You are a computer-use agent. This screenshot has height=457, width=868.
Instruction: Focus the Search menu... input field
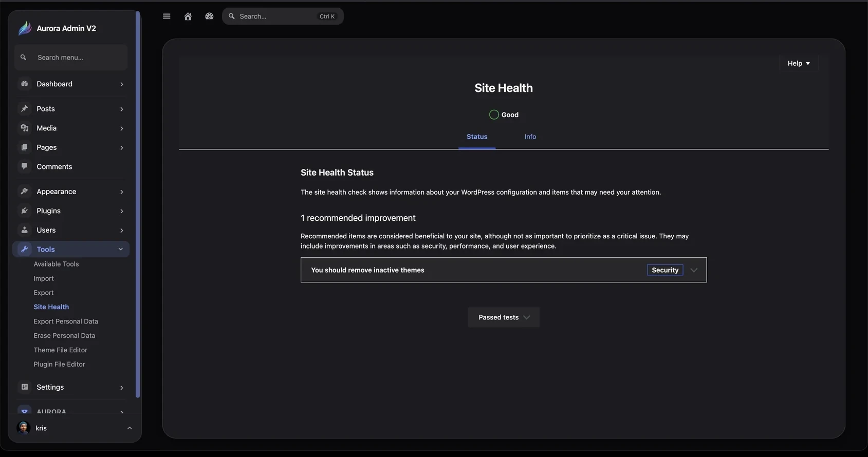[x=71, y=58]
